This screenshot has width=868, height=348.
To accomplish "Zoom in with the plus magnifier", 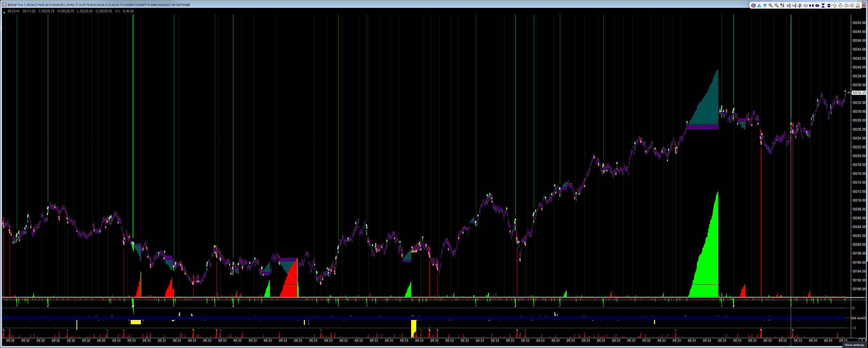I will pos(771,5).
